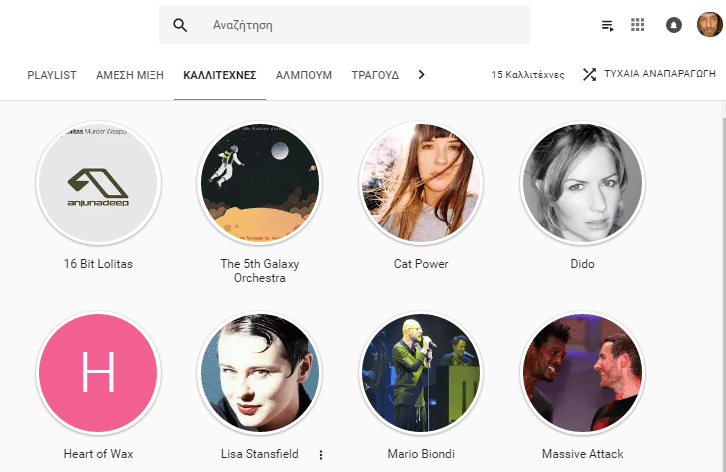
Task: Select the Heart of Wax pink avatar
Action: 98,374
